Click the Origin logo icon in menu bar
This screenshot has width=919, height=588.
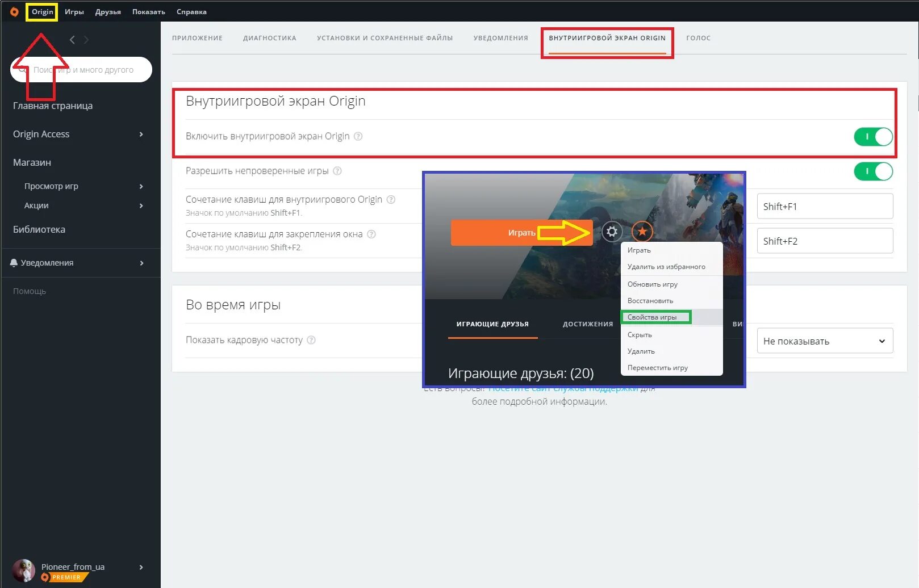click(x=14, y=11)
